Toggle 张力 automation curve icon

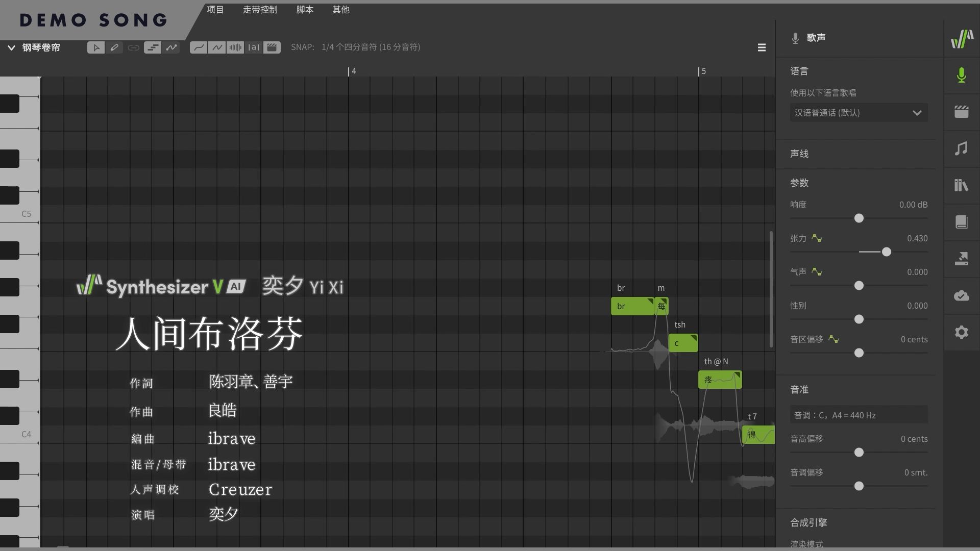point(817,238)
